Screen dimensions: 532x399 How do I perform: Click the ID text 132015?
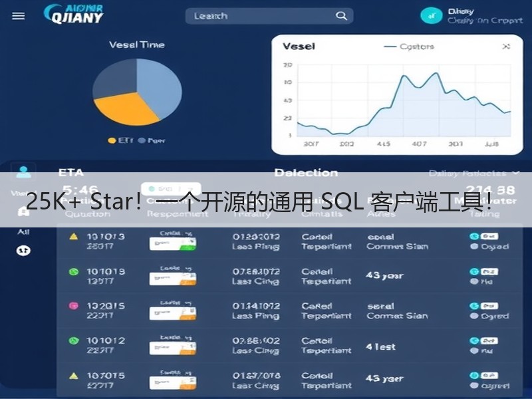tap(106, 306)
